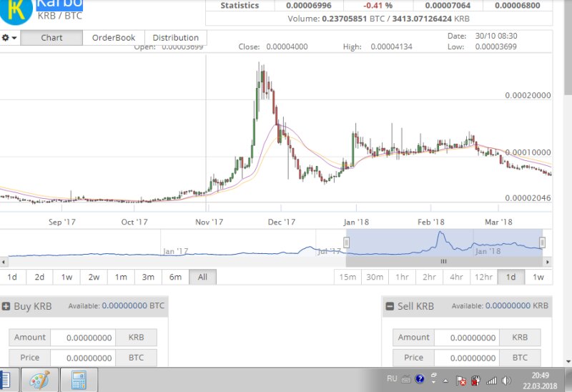
Task: Open the Paint app in taskbar
Action: pyautogui.click(x=39, y=380)
